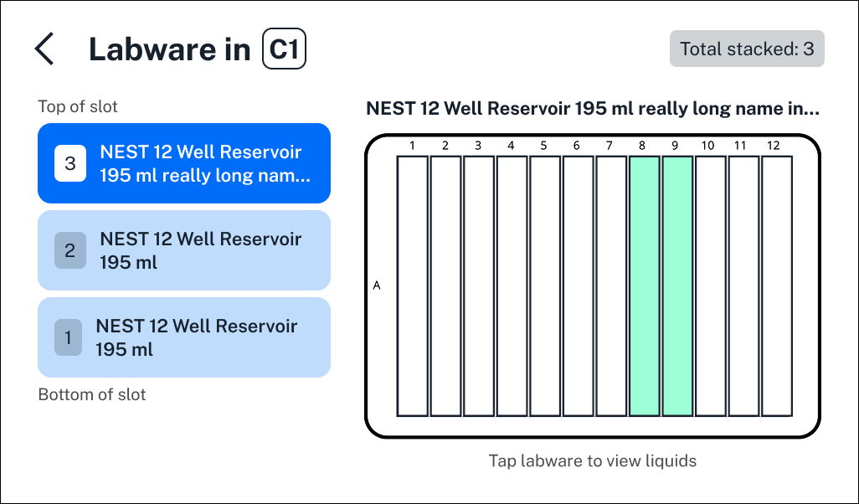859x504 pixels.
Task: Select stacked labware 3 with the really long name
Action: pyautogui.click(x=184, y=163)
